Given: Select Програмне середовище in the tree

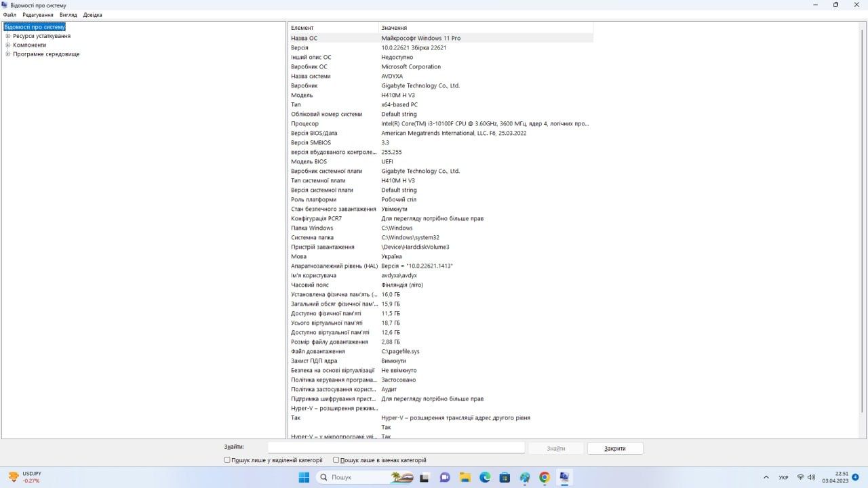Looking at the screenshot, I should coord(46,54).
